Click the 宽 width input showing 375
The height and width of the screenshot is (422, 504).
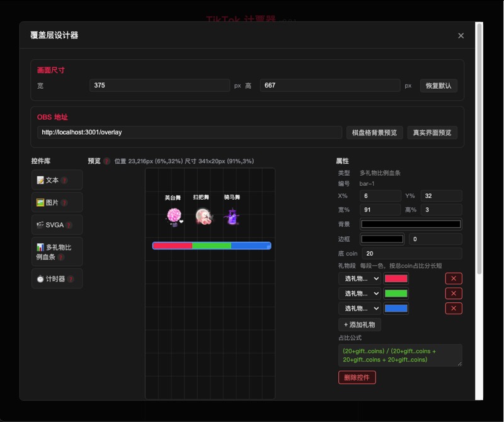[159, 86]
